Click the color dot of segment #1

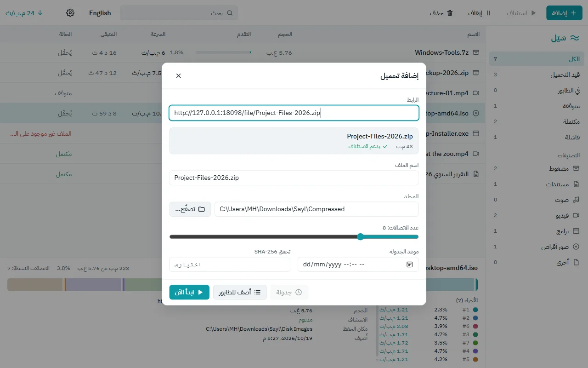pos(475,310)
